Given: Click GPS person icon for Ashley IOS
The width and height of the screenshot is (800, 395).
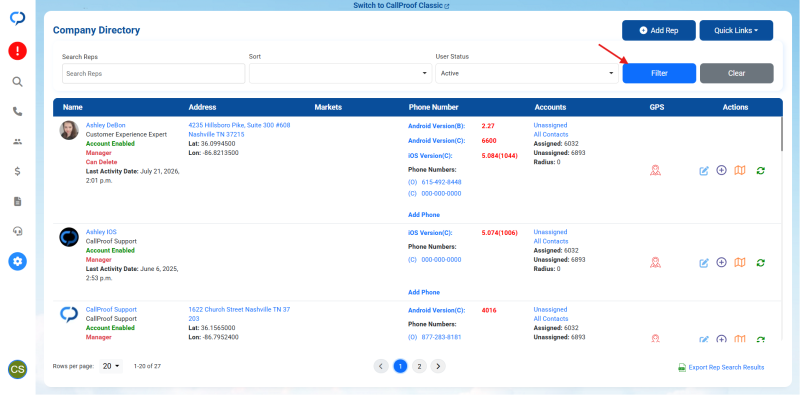Looking at the screenshot, I should coord(656,262).
